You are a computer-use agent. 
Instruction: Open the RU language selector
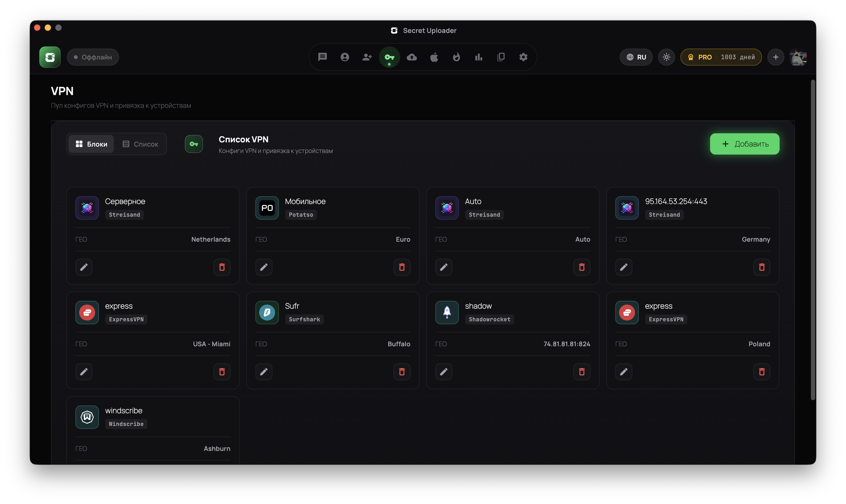tap(636, 57)
